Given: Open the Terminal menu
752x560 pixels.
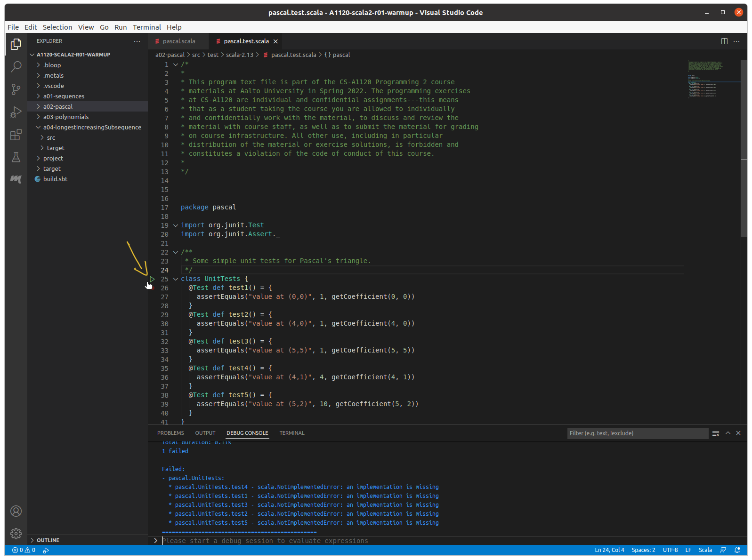Looking at the screenshot, I should pyautogui.click(x=146, y=27).
